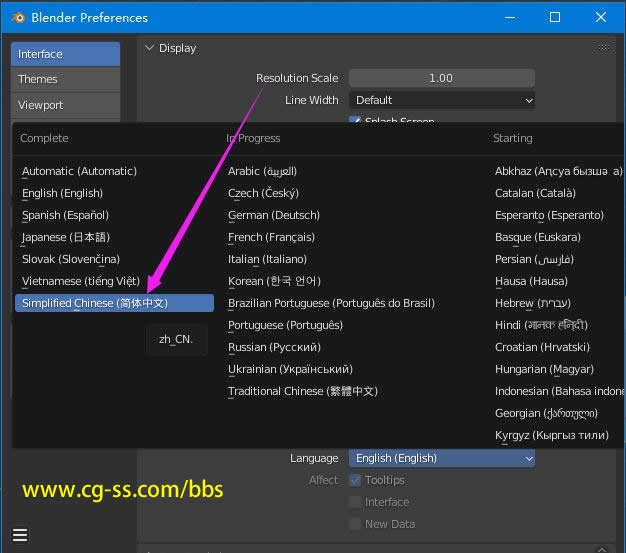Open the Language dropdown
626x553 pixels.
tap(442, 458)
